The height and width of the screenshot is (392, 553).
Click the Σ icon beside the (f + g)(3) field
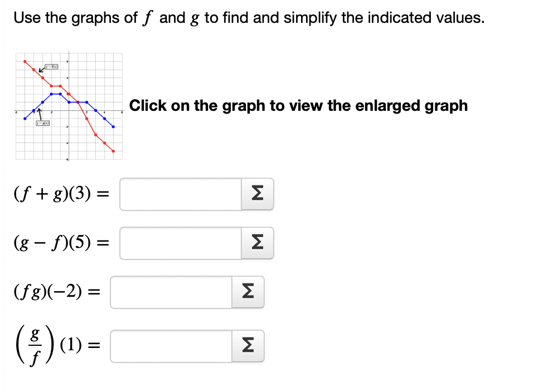[257, 194]
